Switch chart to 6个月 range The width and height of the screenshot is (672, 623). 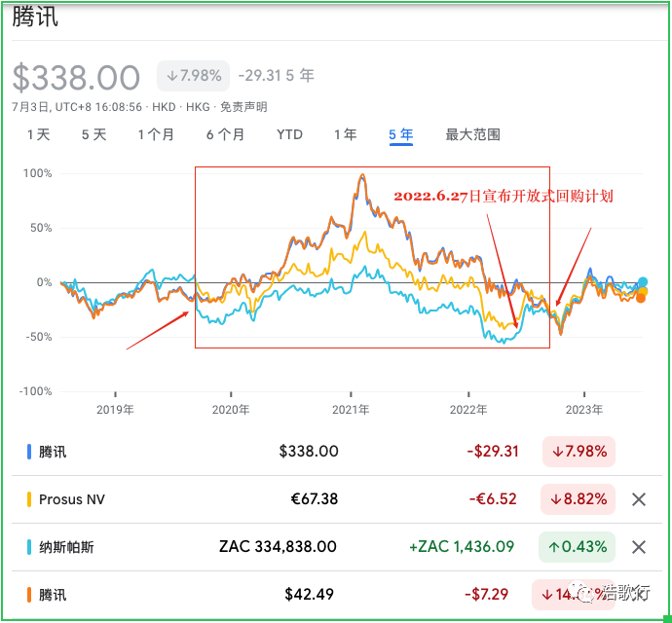click(x=225, y=135)
